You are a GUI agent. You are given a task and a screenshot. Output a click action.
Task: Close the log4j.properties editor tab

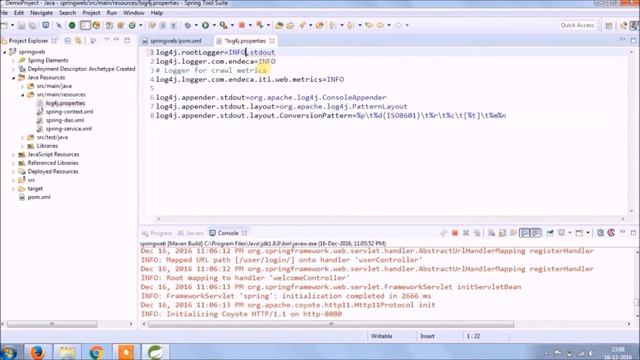(x=272, y=41)
